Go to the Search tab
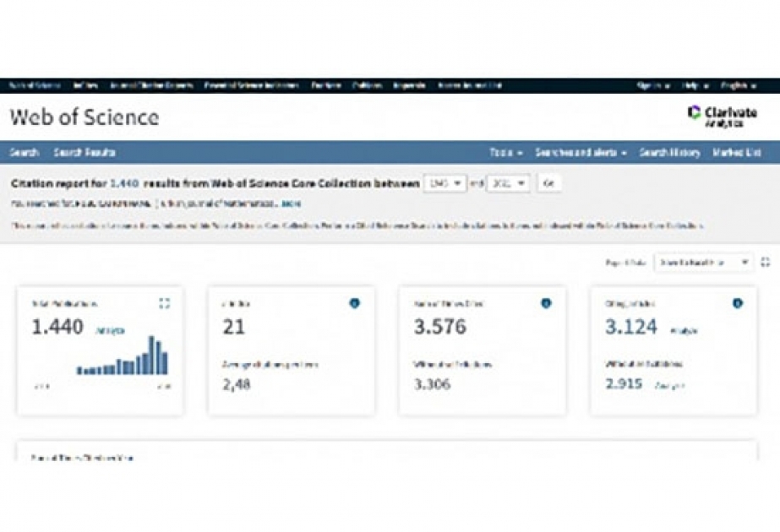780x532 pixels. coord(24,153)
